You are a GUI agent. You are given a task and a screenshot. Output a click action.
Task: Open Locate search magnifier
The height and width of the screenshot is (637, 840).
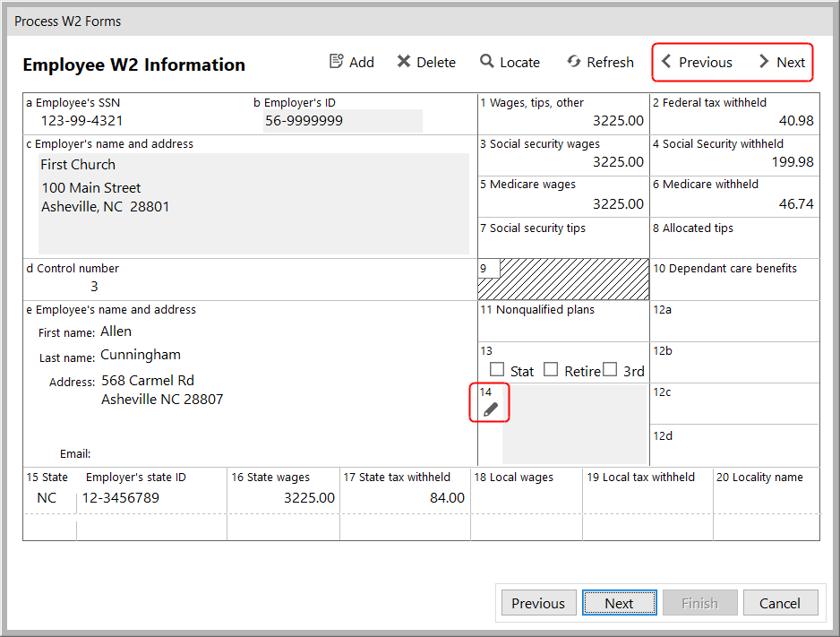tap(487, 62)
